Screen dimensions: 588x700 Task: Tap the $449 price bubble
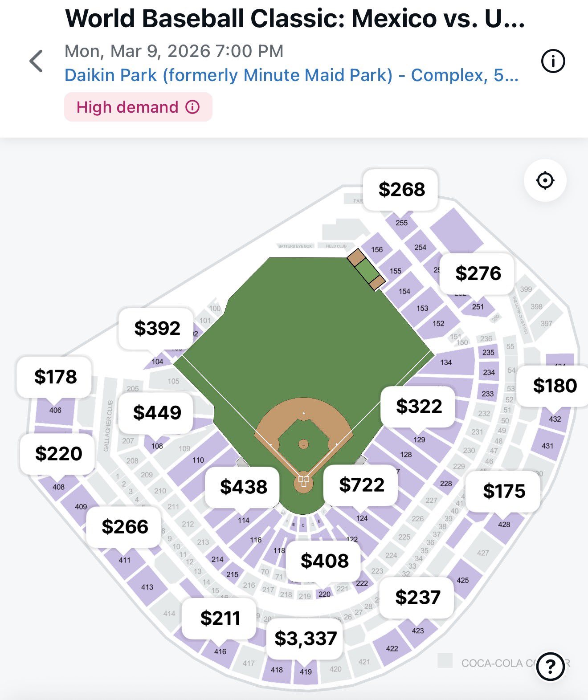(157, 413)
